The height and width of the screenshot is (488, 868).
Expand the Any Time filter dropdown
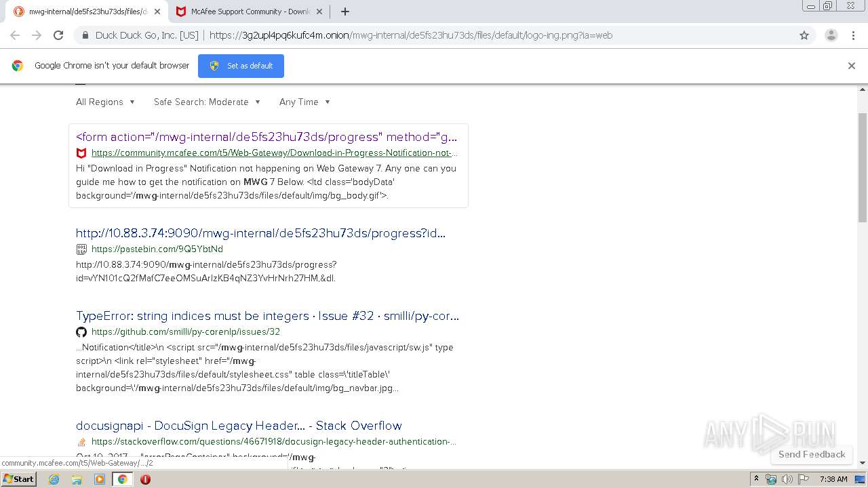[x=304, y=102]
